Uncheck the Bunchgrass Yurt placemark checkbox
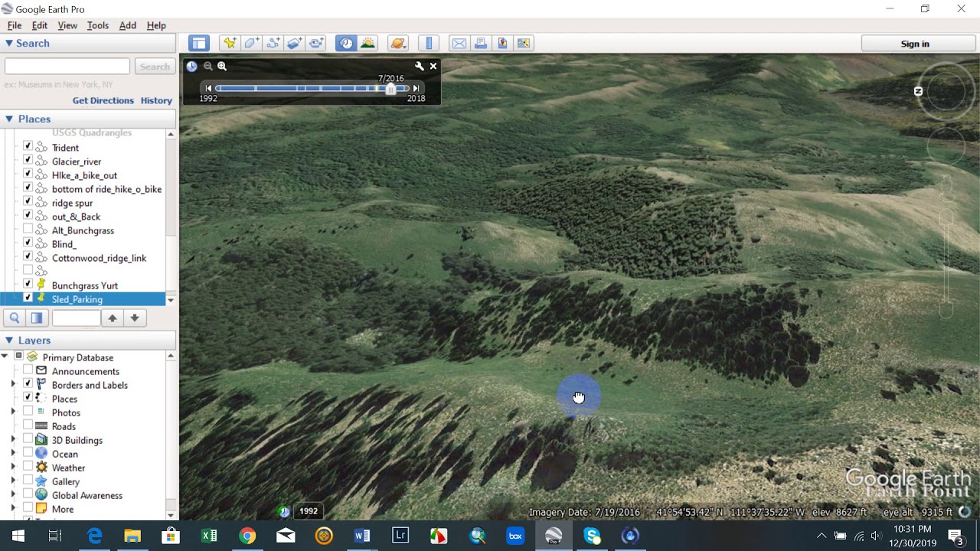This screenshot has height=551, width=980. pyautogui.click(x=28, y=284)
